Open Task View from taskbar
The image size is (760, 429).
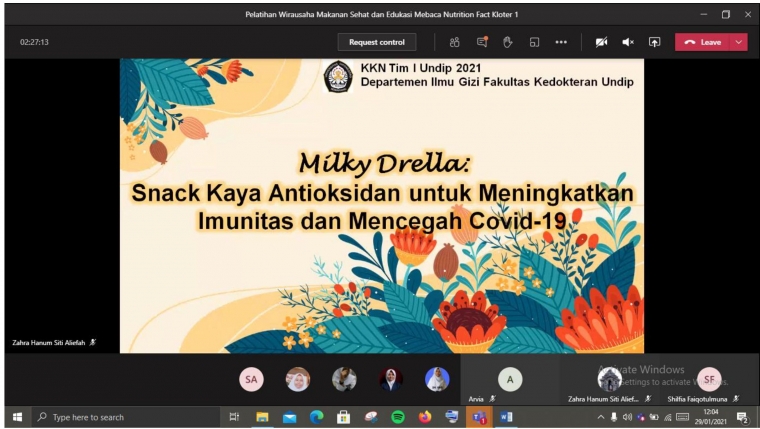click(x=234, y=417)
